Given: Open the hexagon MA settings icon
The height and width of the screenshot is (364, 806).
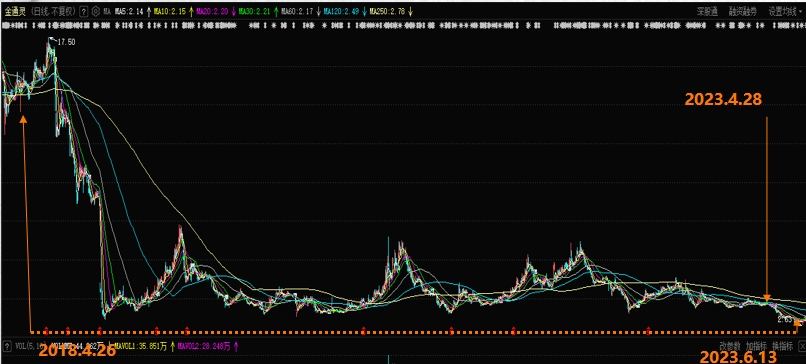Looking at the screenshot, I should pos(96,10).
